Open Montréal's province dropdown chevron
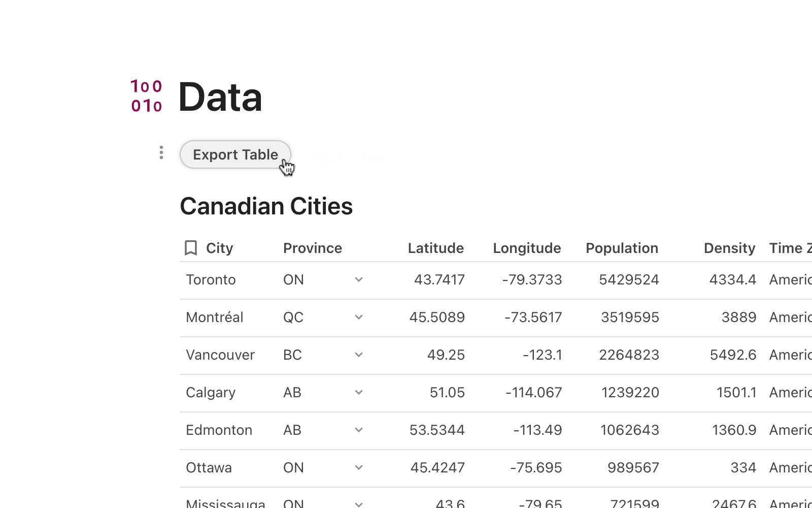812x508 pixels. 359,317
